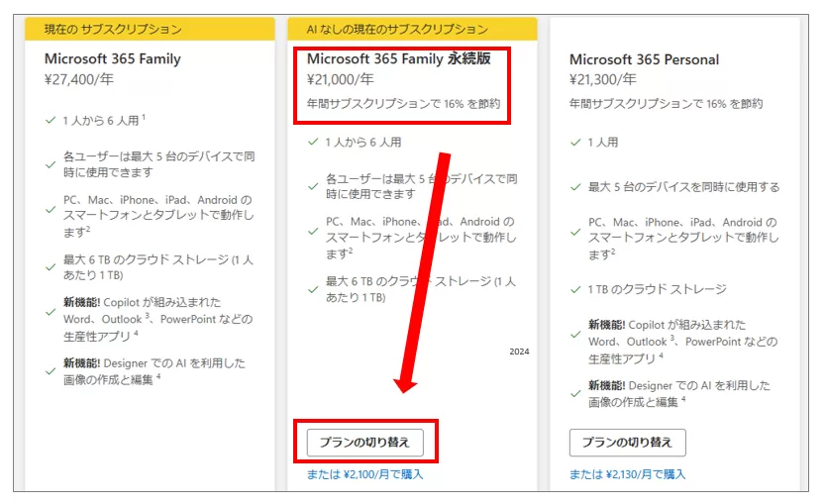Click checkmark beside Copilot feature in Personal plan
826x504 pixels.
pos(575,342)
